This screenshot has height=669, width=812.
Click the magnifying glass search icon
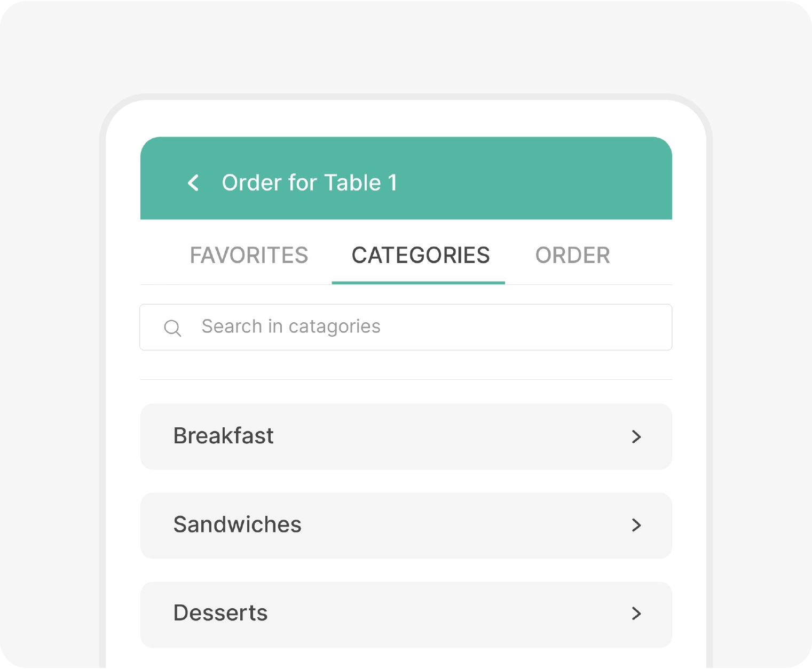[x=172, y=328]
